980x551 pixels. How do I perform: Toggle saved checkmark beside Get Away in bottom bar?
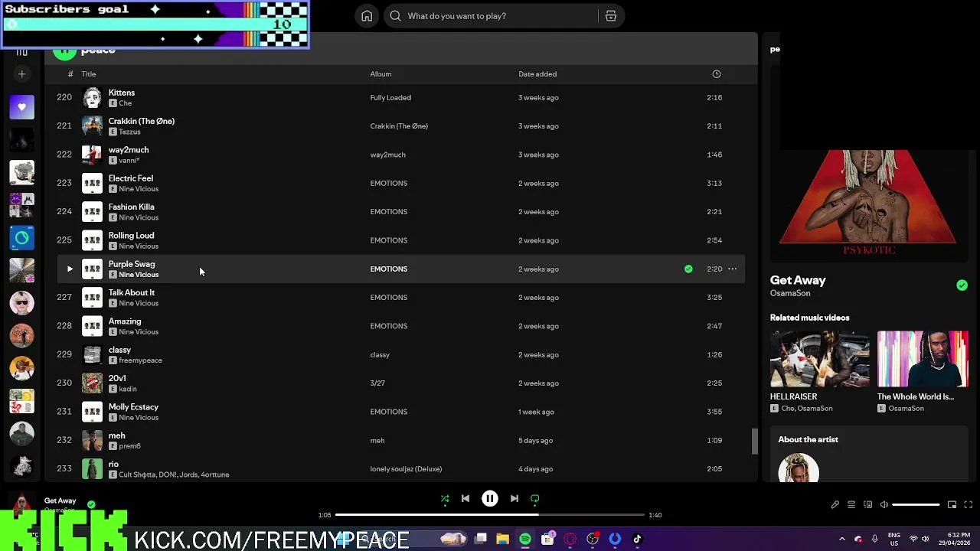tap(91, 504)
